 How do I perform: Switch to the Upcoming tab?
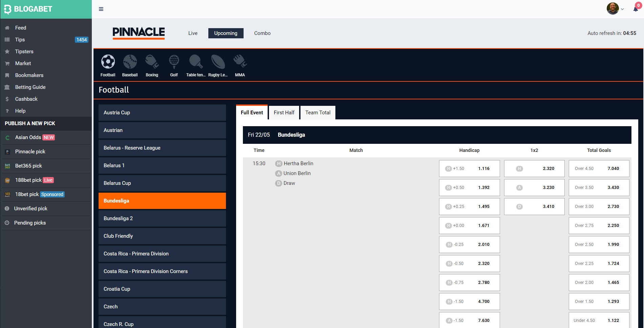[226, 33]
